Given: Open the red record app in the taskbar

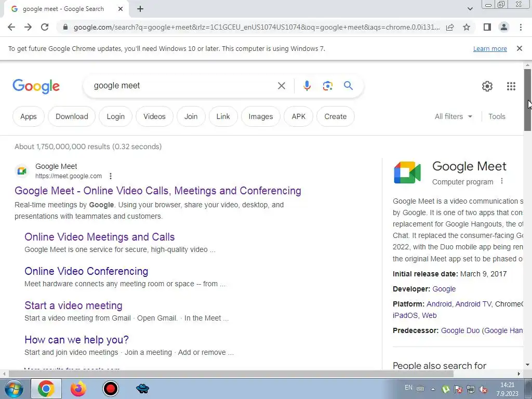Looking at the screenshot, I should pyautogui.click(x=110, y=389).
